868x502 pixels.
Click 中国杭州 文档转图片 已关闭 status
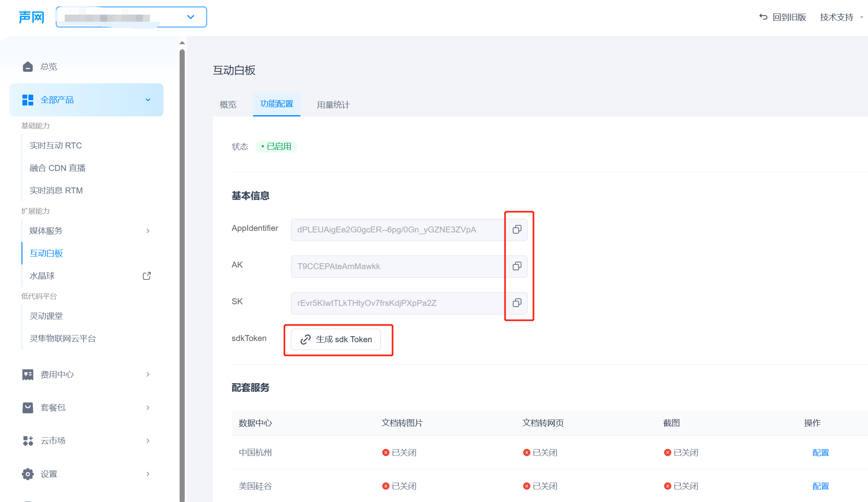click(399, 453)
